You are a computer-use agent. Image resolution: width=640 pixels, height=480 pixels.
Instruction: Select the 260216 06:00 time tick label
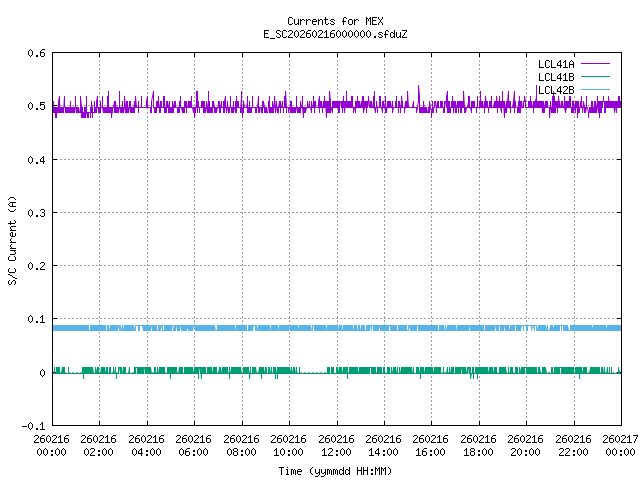click(194, 445)
